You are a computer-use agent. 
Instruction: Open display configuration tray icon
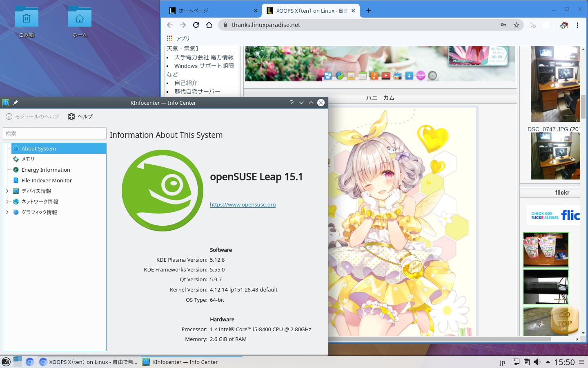click(516, 362)
